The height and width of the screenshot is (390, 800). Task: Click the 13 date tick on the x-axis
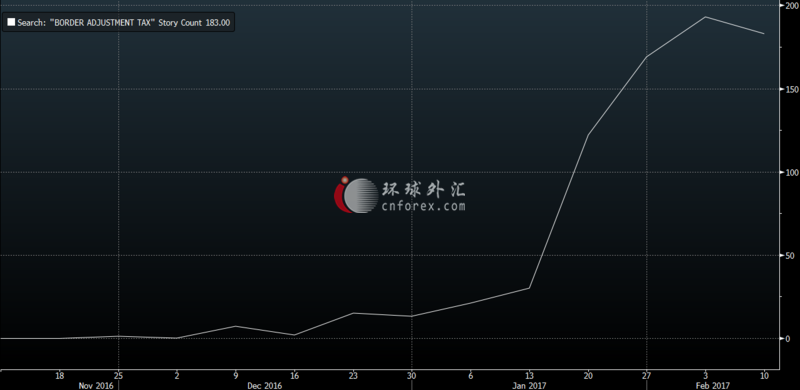pyautogui.click(x=529, y=376)
